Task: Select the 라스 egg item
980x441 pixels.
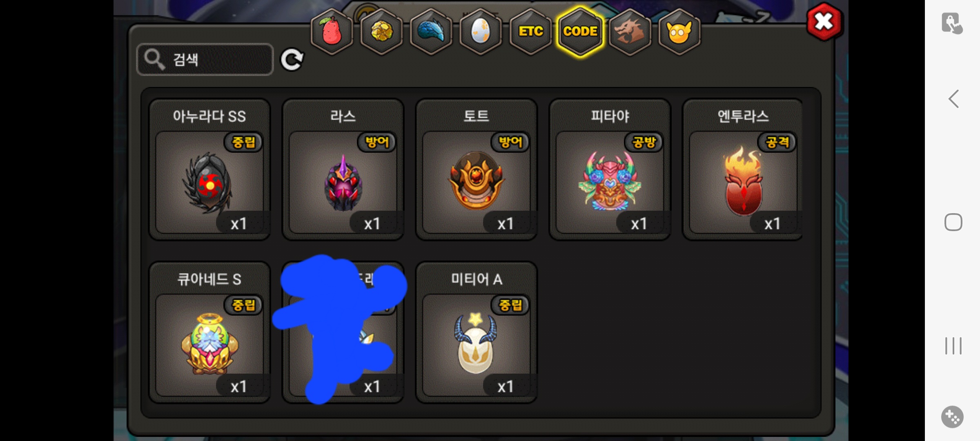Action: click(x=343, y=169)
